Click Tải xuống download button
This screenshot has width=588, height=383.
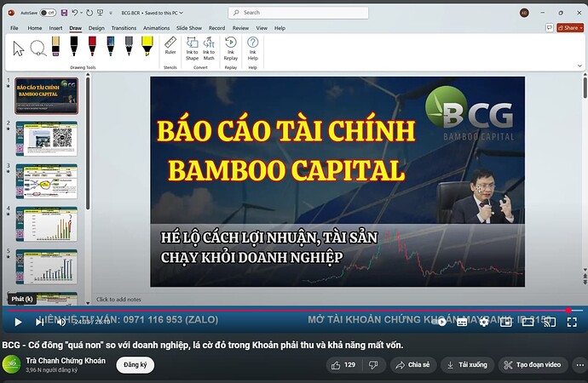click(467, 364)
